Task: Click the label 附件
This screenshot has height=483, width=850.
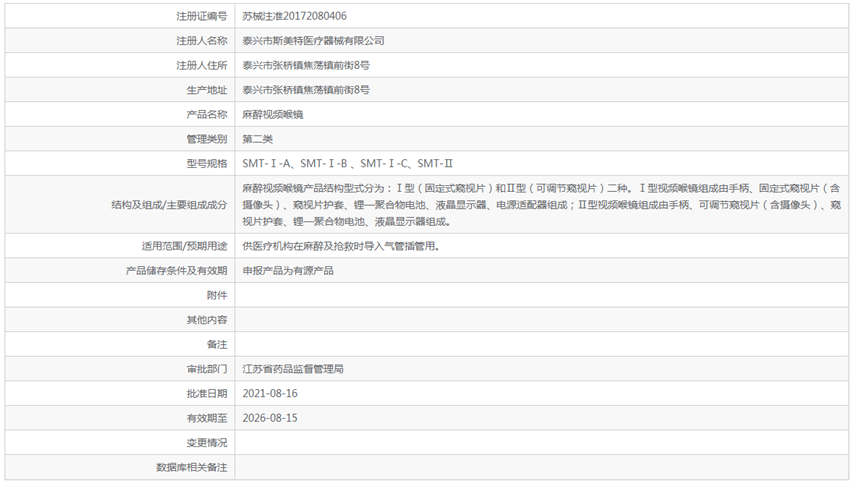Action: coord(217,295)
